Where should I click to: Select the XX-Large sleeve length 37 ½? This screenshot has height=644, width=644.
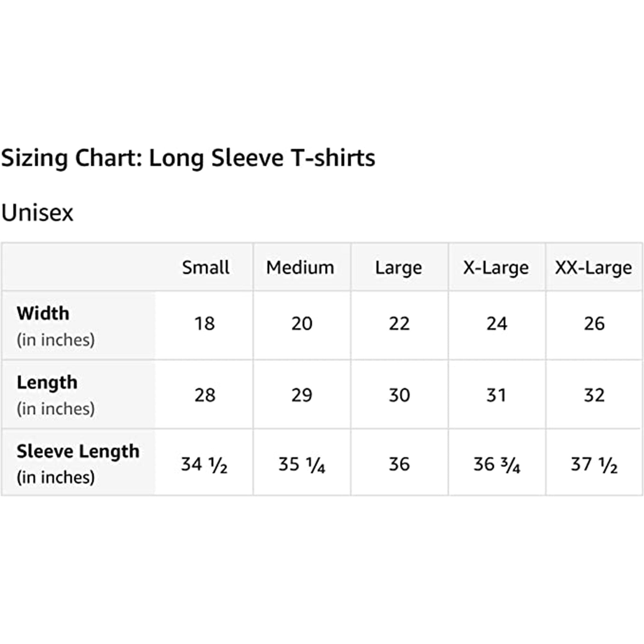(594, 465)
